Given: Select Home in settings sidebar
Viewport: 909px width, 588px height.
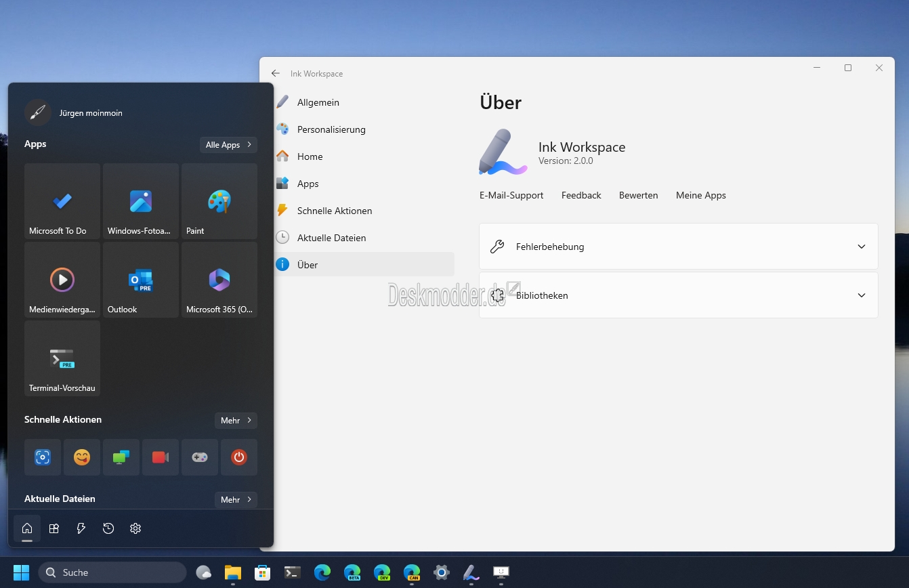Looking at the screenshot, I should (x=364, y=156).
